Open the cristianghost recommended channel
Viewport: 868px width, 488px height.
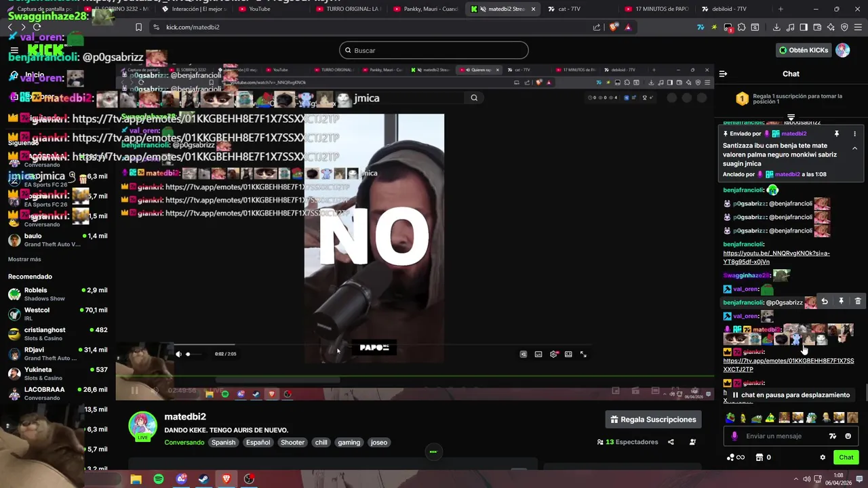coord(58,333)
